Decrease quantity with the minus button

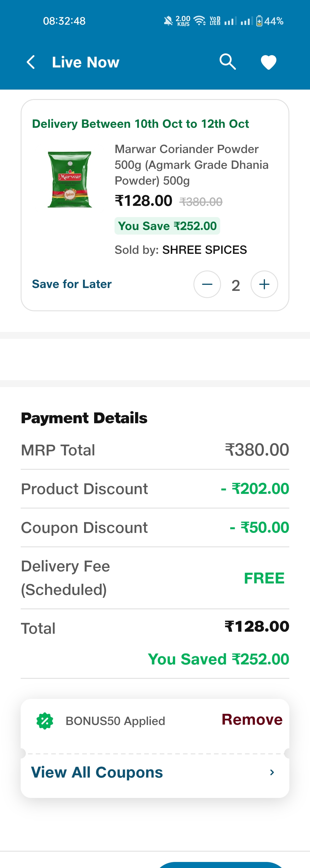coord(207,284)
